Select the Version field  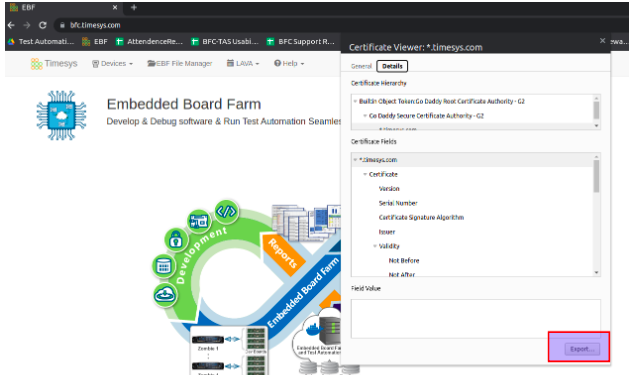(x=389, y=188)
